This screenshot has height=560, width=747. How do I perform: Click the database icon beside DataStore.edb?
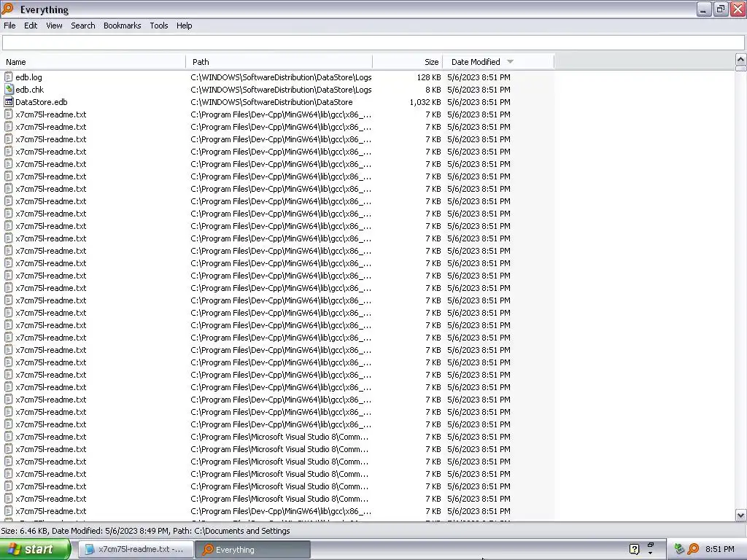(9, 101)
